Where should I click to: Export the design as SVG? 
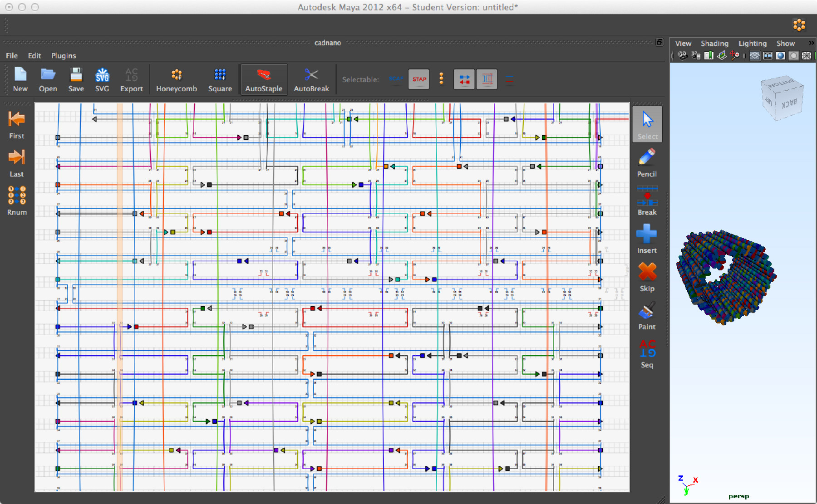click(102, 80)
